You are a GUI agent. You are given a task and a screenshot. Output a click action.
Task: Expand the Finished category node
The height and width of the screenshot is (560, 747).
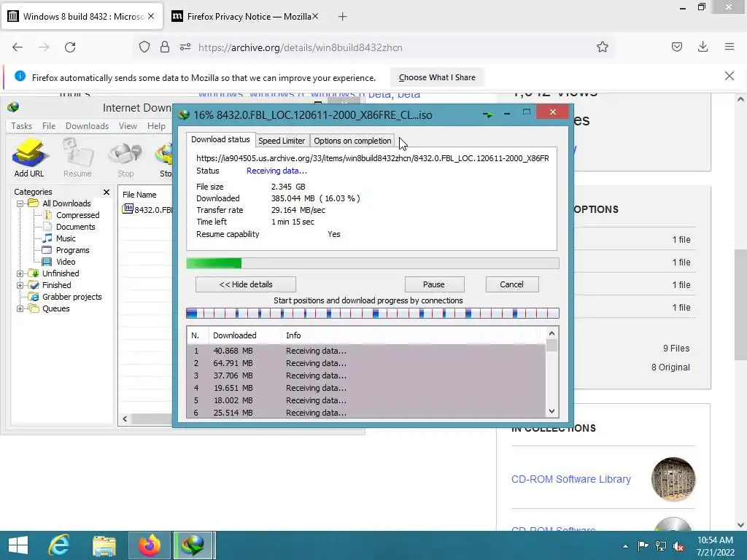pyautogui.click(x=20, y=285)
